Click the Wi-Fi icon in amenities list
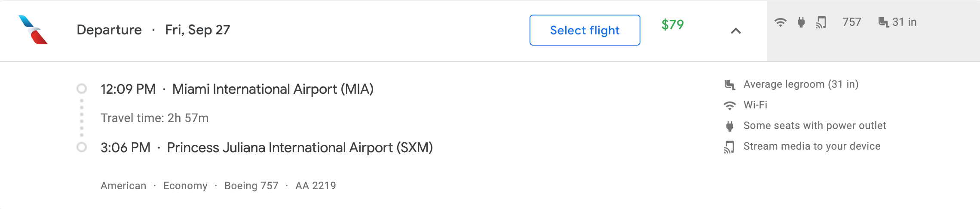Image resolution: width=980 pixels, height=209 pixels. click(x=729, y=105)
